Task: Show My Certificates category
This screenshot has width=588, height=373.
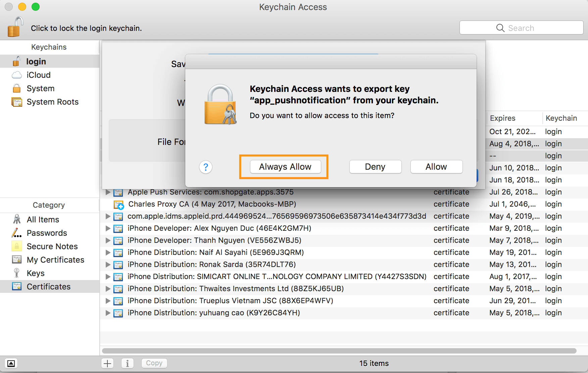Action: [x=50, y=260]
